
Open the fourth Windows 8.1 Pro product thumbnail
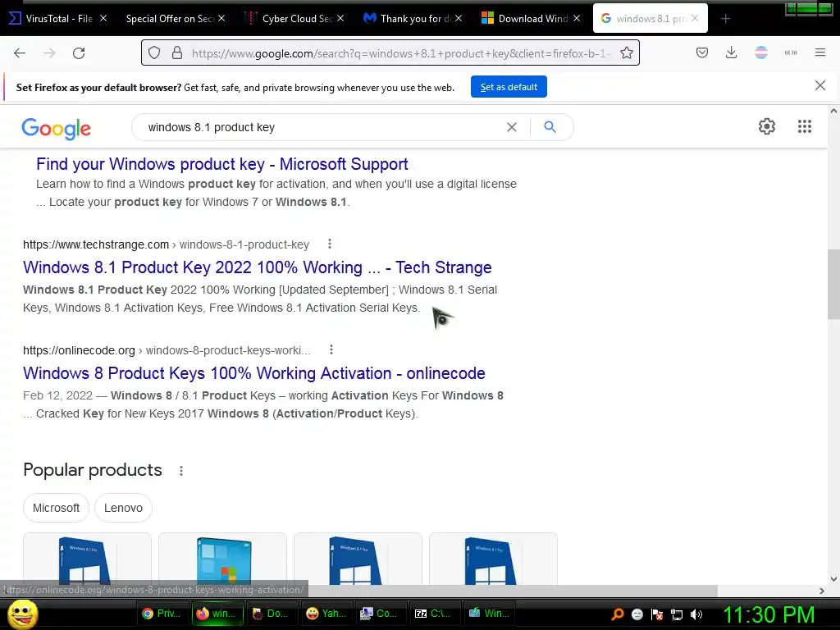pyautogui.click(x=493, y=559)
